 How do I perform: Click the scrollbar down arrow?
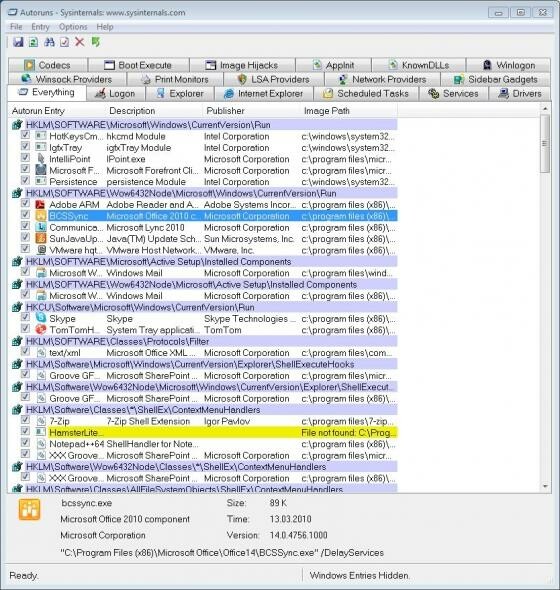click(545, 487)
